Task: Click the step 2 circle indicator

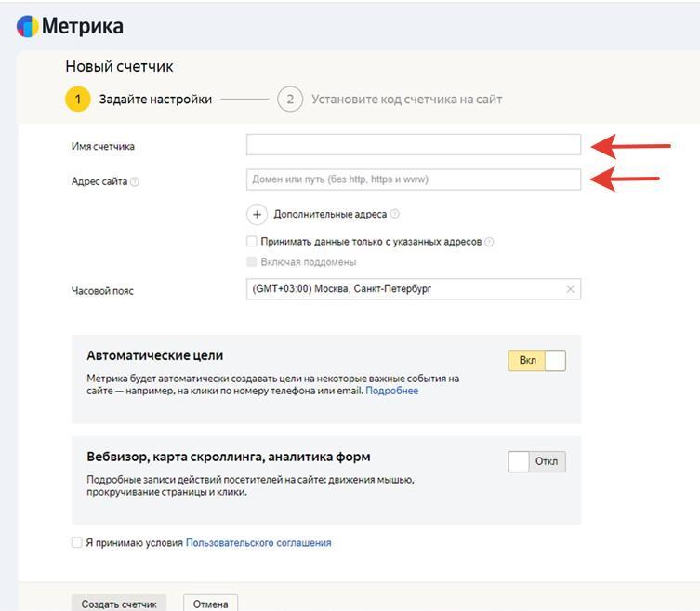Action: point(290,100)
